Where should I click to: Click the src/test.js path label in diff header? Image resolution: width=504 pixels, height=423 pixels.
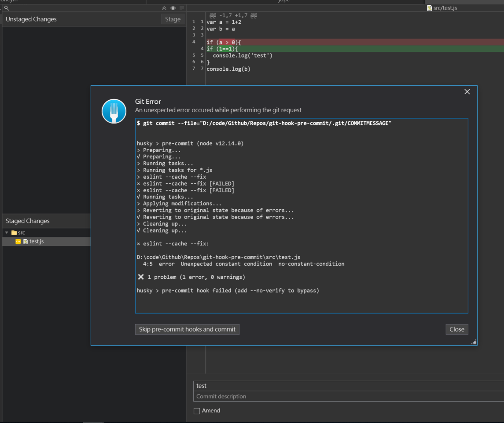445,8
